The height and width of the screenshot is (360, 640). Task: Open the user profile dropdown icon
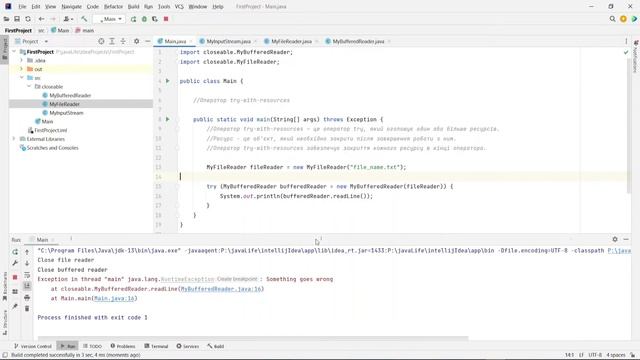click(623, 19)
